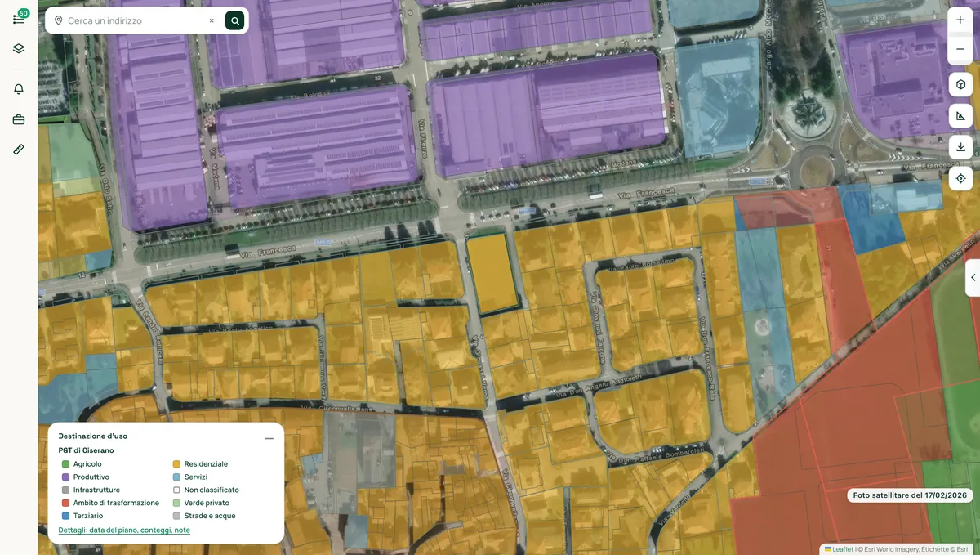Click the Agricolo green swatch

click(x=65, y=464)
